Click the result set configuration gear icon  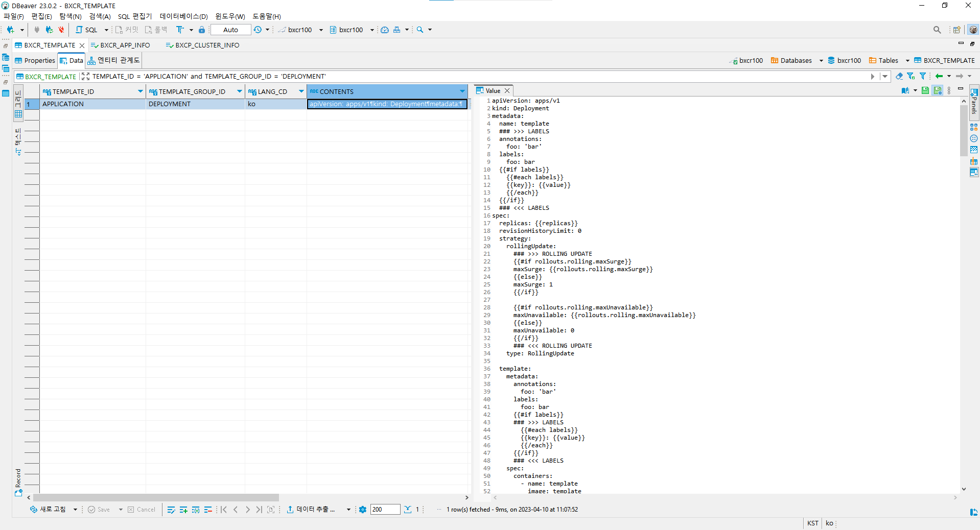pos(363,510)
